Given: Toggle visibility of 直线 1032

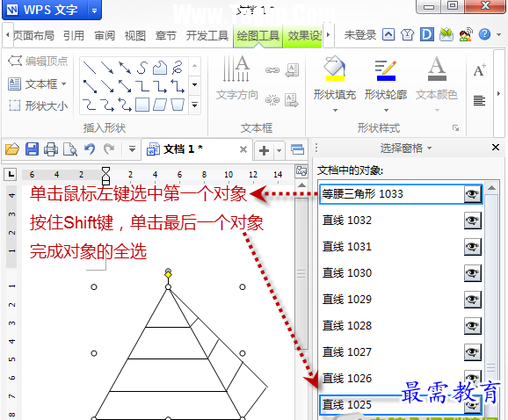Looking at the screenshot, I should coord(472,221).
